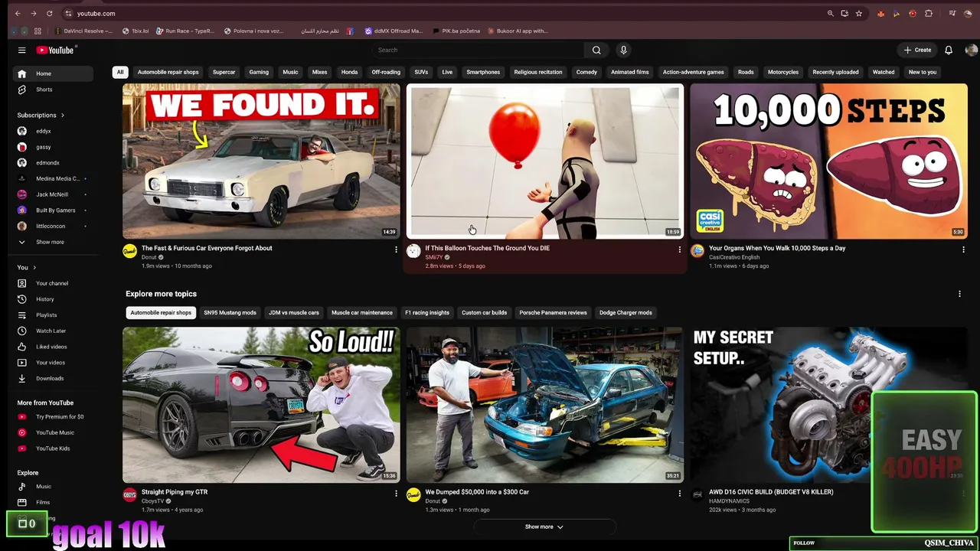Select the Comedy filter chip
The width and height of the screenshot is (980, 551).
tap(586, 72)
